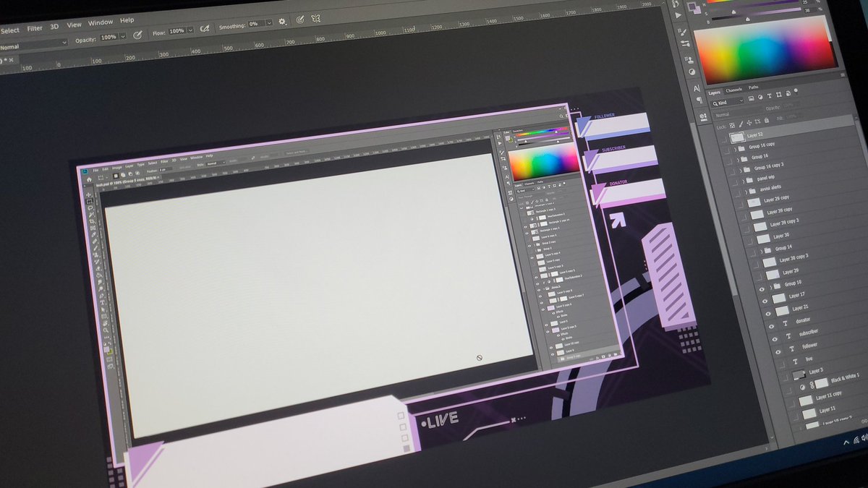Toggle the layer filter on/off dot
Screen dimensions: 868x488
pos(796,90)
